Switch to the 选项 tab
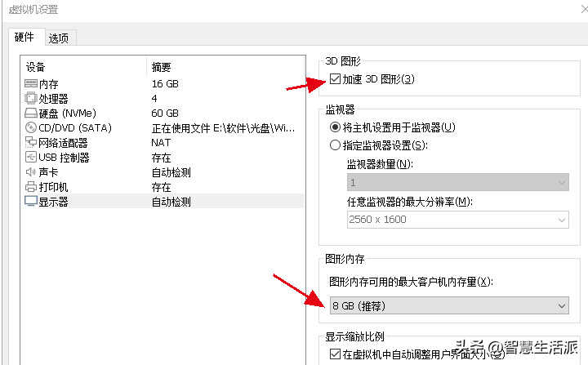Image resolution: width=588 pixels, height=365 pixels. (59, 38)
